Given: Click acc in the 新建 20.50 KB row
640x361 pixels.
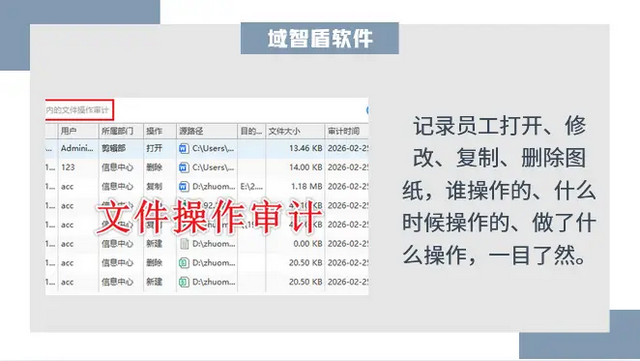Looking at the screenshot, I should tap(67, 282).
